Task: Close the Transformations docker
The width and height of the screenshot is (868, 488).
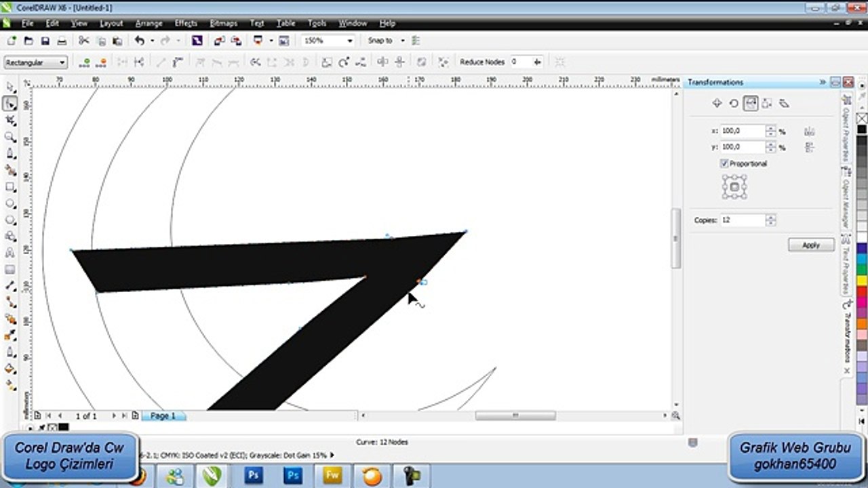Action: click(848, 82)
